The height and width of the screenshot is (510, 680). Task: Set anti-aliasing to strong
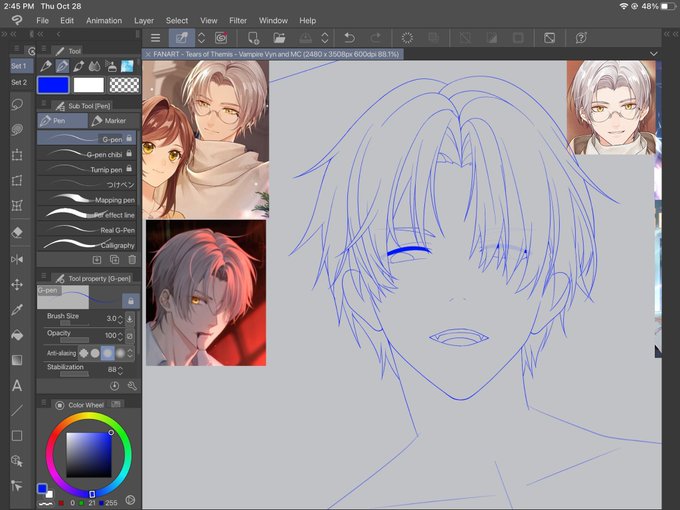point(120,353)
